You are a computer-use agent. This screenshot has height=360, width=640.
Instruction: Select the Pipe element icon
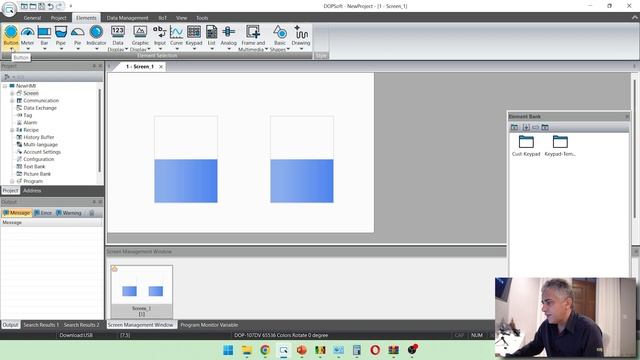pos(61,31)
